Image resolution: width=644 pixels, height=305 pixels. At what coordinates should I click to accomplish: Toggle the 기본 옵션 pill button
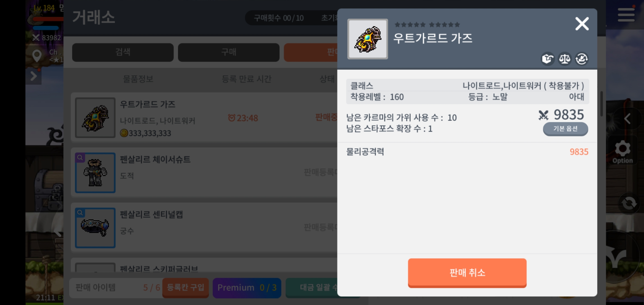[565, 129]
